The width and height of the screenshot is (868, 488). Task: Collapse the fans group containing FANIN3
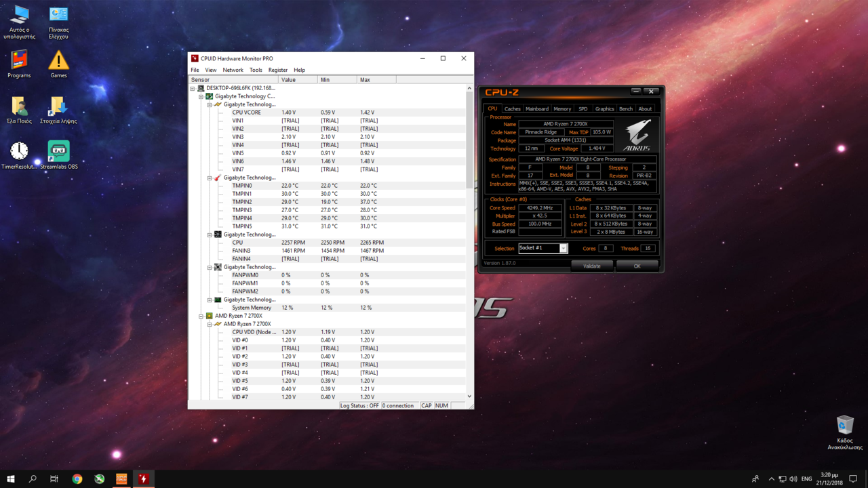click(x=210, y=235)
